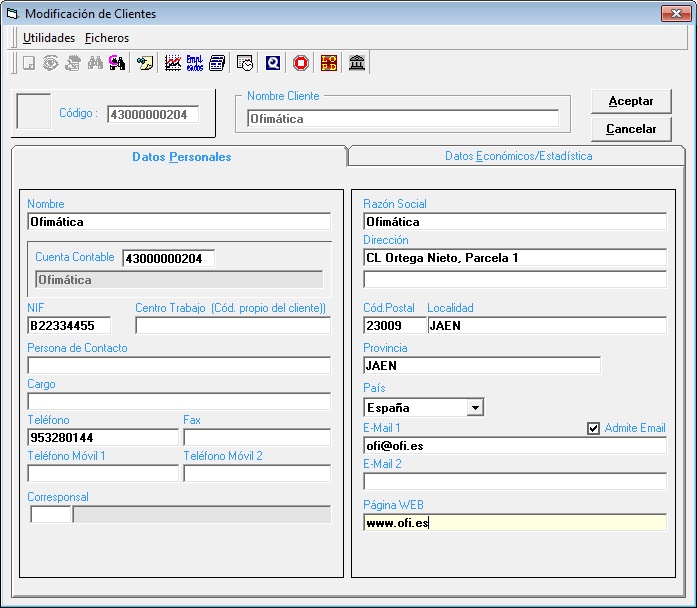Image resolution: width=697 pixels, height=608 pixels.
Task: Click the Cód.Postal field 23009
Action: (x=394, y=326)
